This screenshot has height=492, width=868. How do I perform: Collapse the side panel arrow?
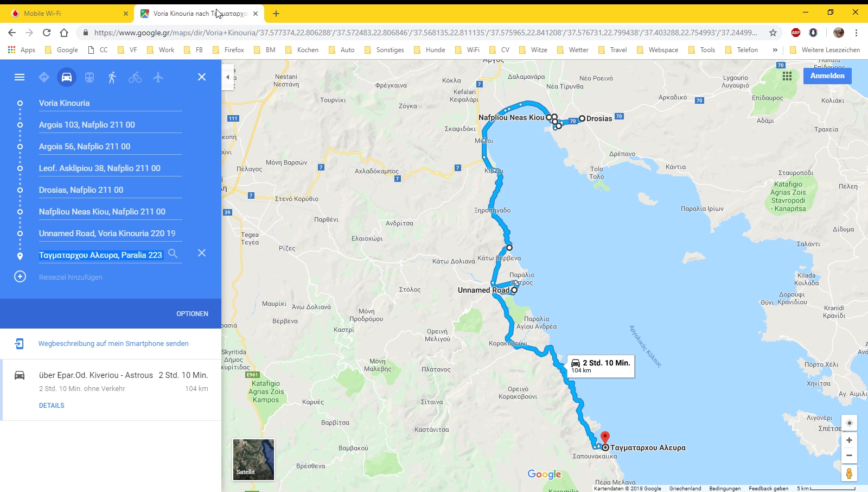(x=228, y=77)
